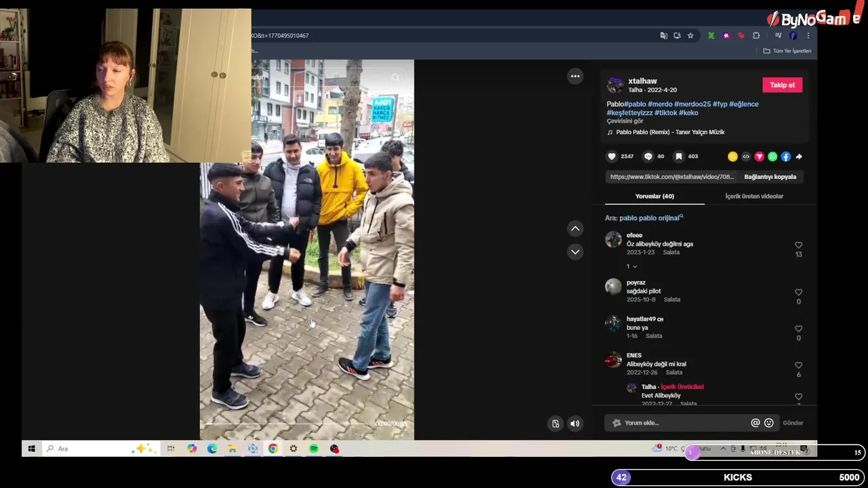
Task: Go to the previous video with up arrow
Action: (x=575, y=228)
